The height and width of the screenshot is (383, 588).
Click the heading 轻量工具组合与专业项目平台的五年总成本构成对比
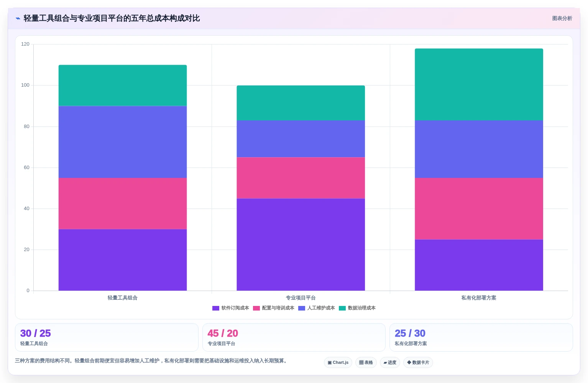pyautogui.click(x=112, y=18)
